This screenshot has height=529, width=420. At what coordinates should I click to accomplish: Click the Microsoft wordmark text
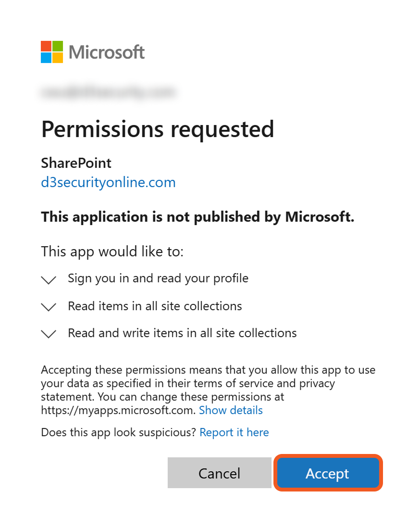107,52
